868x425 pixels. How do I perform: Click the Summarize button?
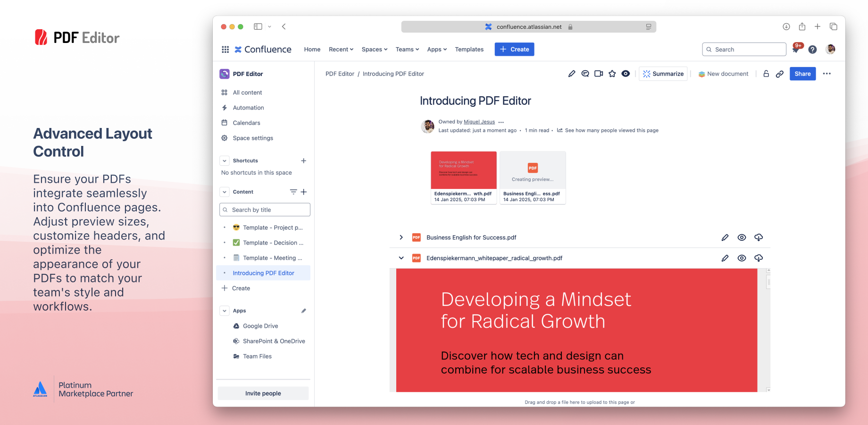coord(663,74)
